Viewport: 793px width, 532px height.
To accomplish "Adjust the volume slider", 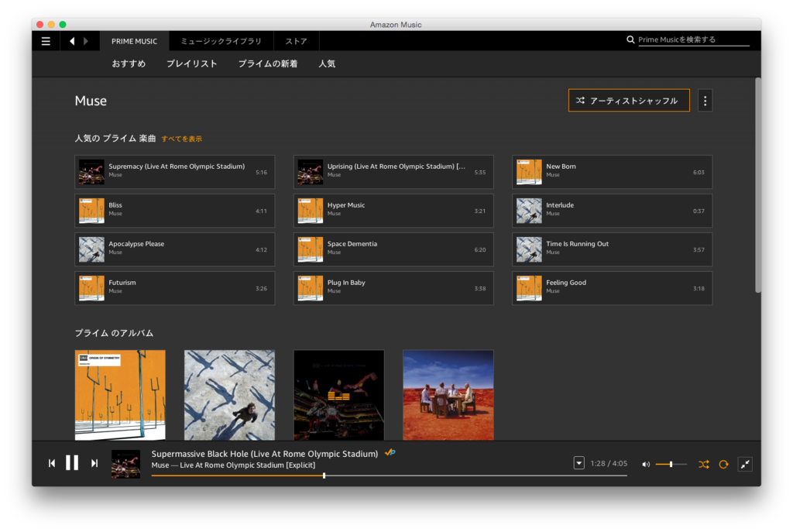I will (x=671, y=464).
